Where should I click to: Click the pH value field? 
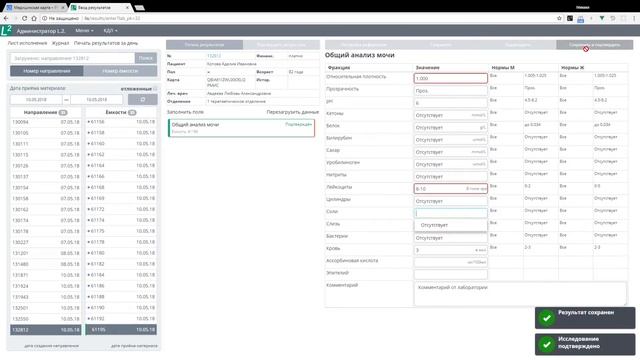pyautogui.click(x=451, y=103)
